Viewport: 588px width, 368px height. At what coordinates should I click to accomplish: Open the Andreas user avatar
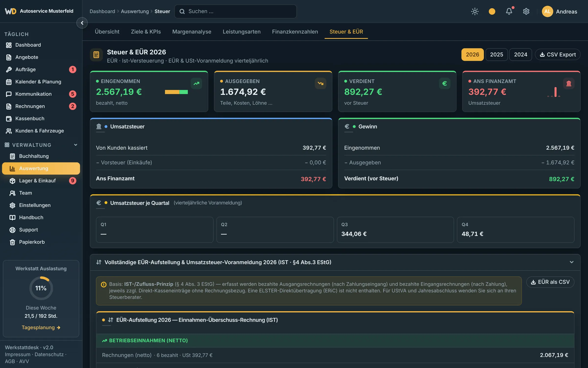[548, 12]
